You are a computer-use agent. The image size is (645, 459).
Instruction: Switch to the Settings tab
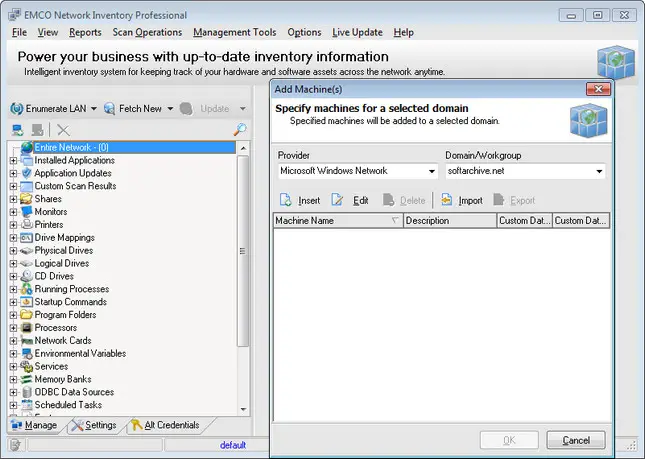pos(94,425)
